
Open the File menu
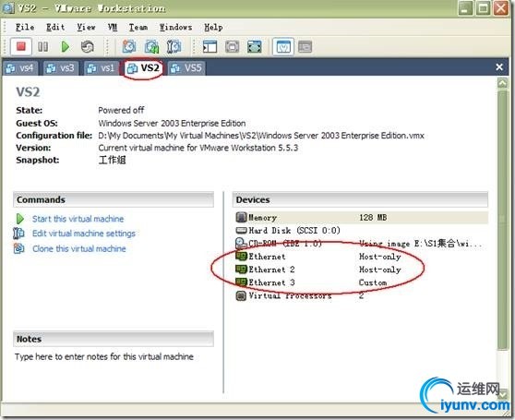pos(25,28)
